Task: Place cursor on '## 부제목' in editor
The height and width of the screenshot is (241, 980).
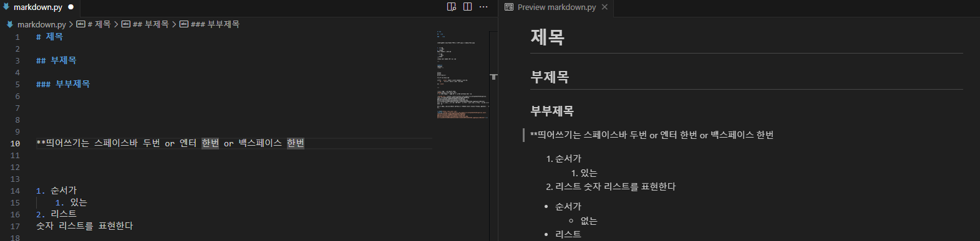Action: pos(56,60)
